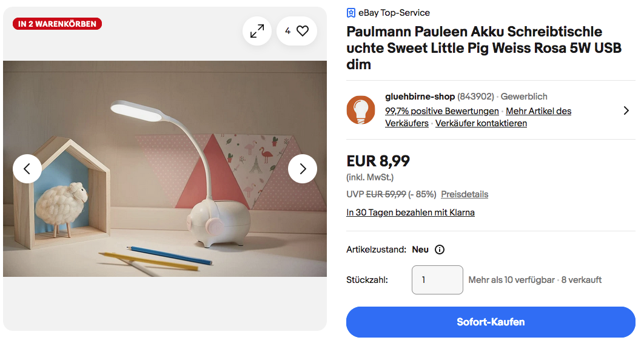Viewport: 644px width, 340px height.
Task: Click the In 2 Warenkörben badge
Action: pos(57,24)
